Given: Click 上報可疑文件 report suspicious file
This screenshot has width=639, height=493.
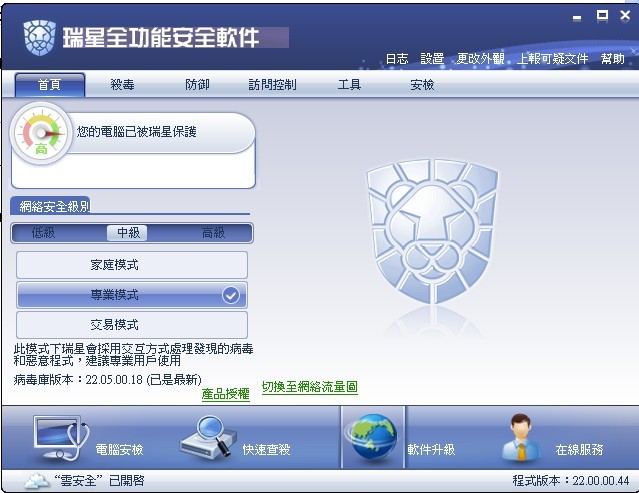Looking at the screenshot, I should click(x=553, y=59).
